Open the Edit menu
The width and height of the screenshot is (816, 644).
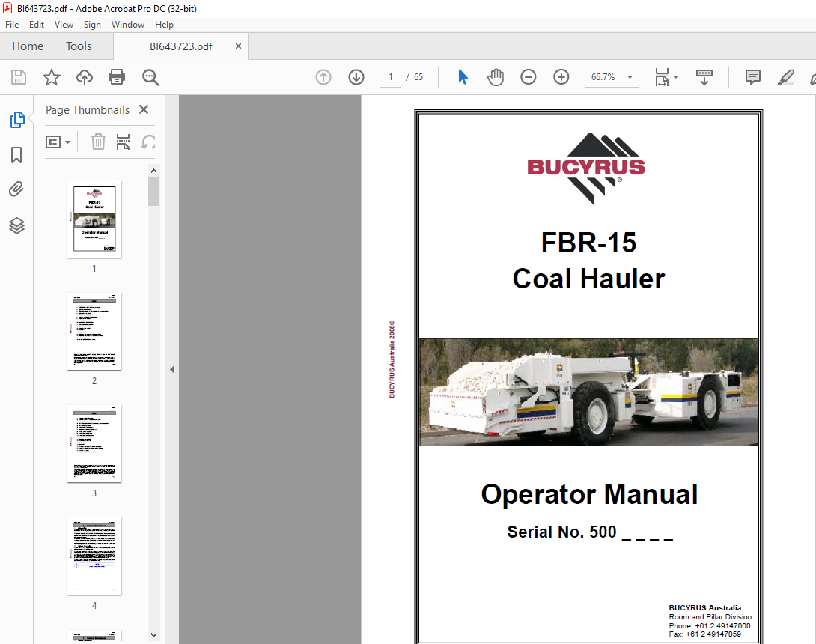click(x=37, y=25)
